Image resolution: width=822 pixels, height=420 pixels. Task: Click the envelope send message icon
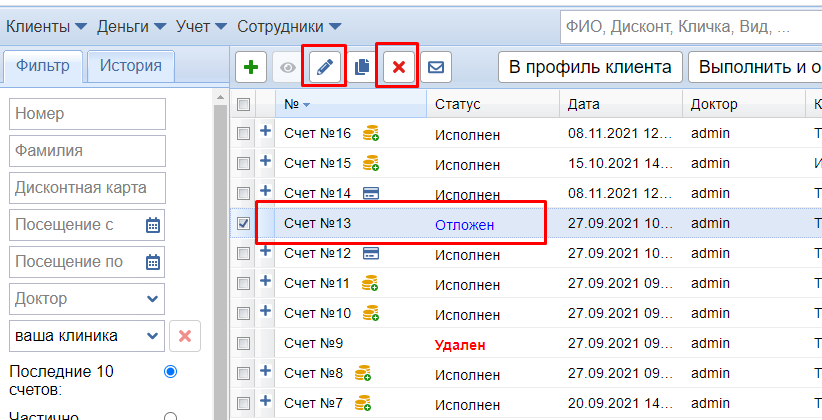pos(436,67)
